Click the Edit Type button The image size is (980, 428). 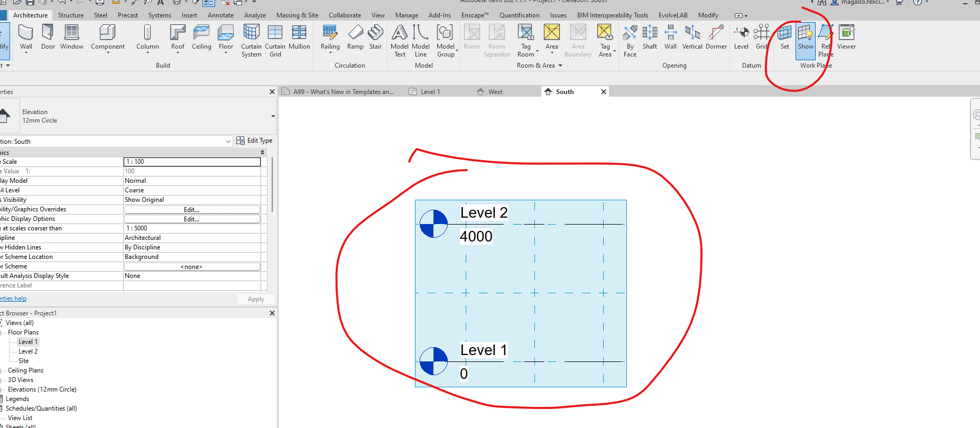(254, 141)
